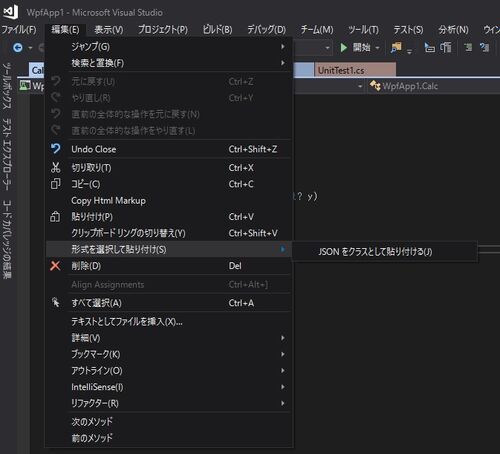Click the Paste clipboard icon in menu
Image resolution: width=500 pixels, height=454 pixels.
55,217
